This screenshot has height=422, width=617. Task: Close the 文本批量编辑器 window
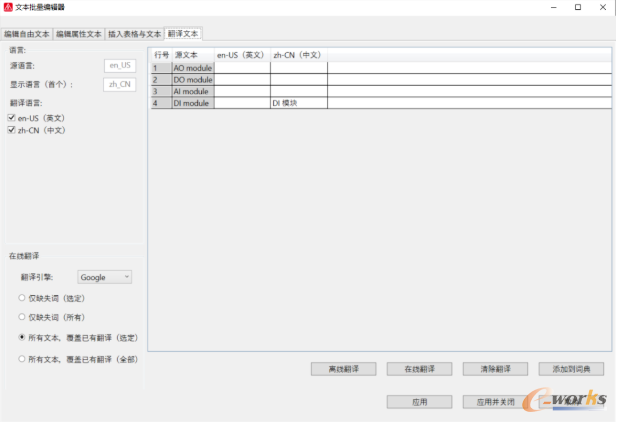(x=603, y=7)
